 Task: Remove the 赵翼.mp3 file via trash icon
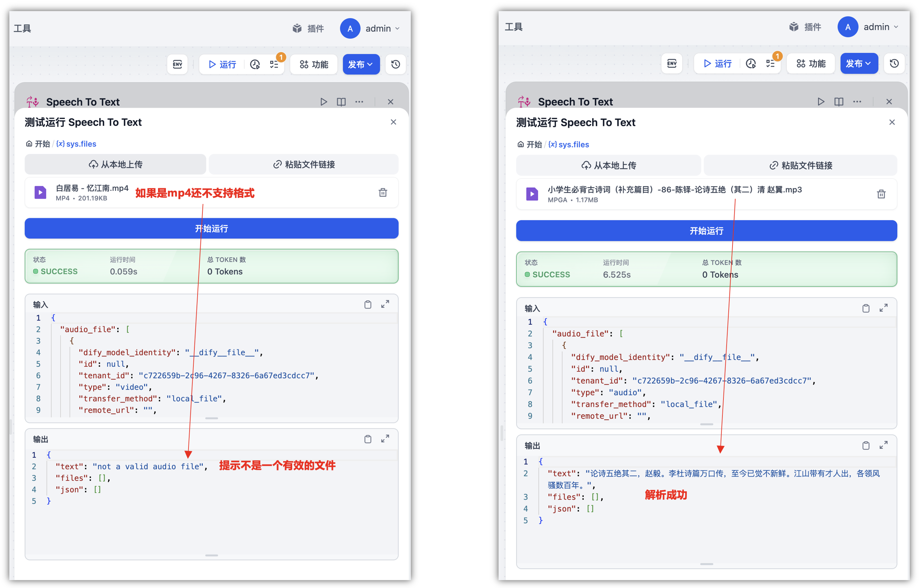tap(881, 194)
